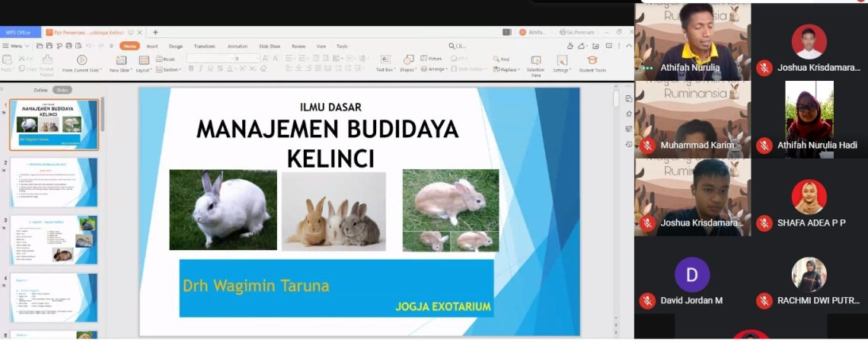The width and height of the screenshot is (868, 343).
Task: Toggle Underline formatting
Action: [x=210, y=69]
